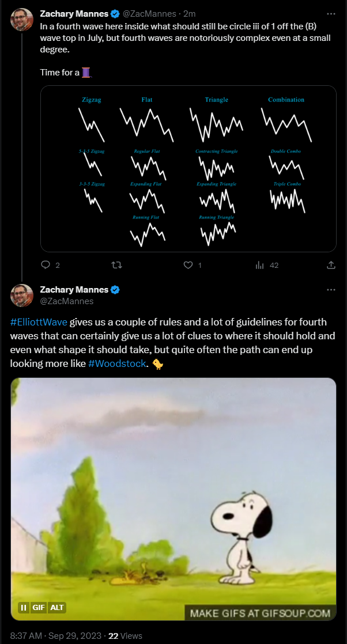Click the Snoopy GIF image
Image resolution: width=347 pixels, height=644 pixels.
[x=173, y=490]
